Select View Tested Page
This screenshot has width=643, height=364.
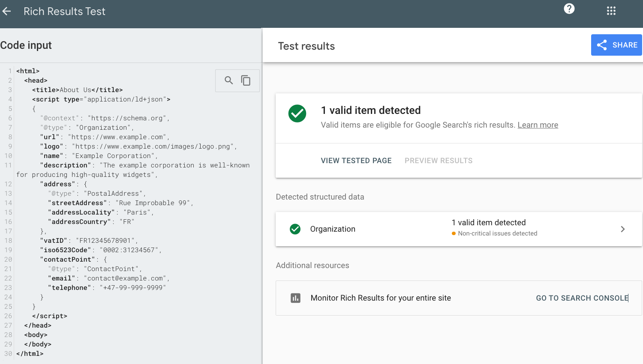click(356, 161)
